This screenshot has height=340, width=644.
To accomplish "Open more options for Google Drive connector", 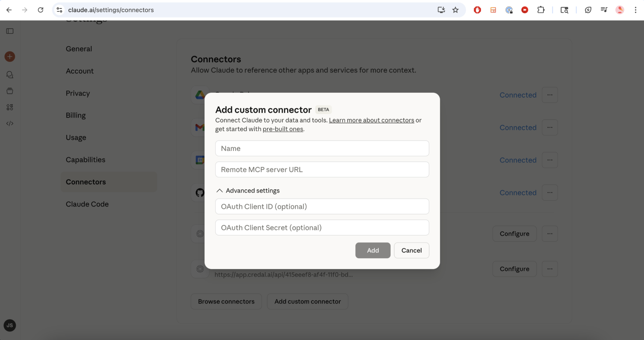I will (549, 95).
